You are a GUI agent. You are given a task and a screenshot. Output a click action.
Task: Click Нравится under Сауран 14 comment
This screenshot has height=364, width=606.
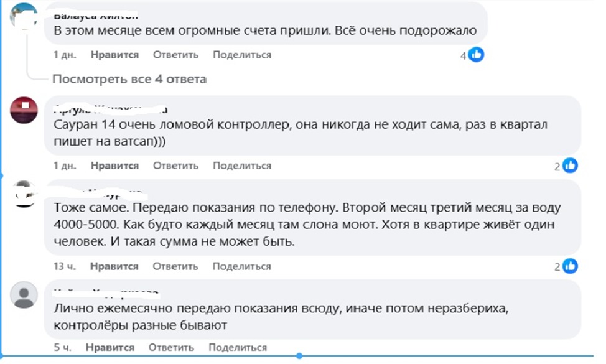pyautogui.click(x=114, y=166)
